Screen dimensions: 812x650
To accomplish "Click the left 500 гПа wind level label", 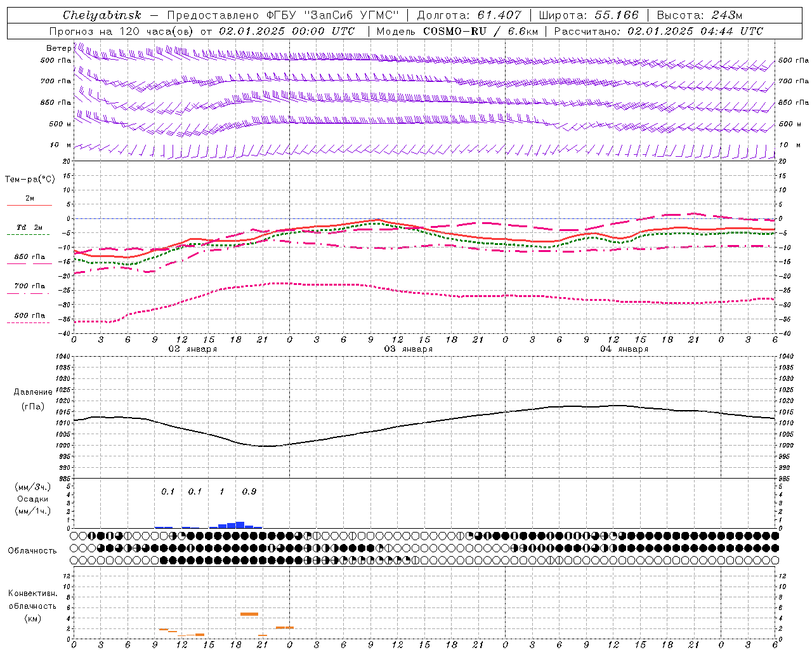I will pos(56,60).
